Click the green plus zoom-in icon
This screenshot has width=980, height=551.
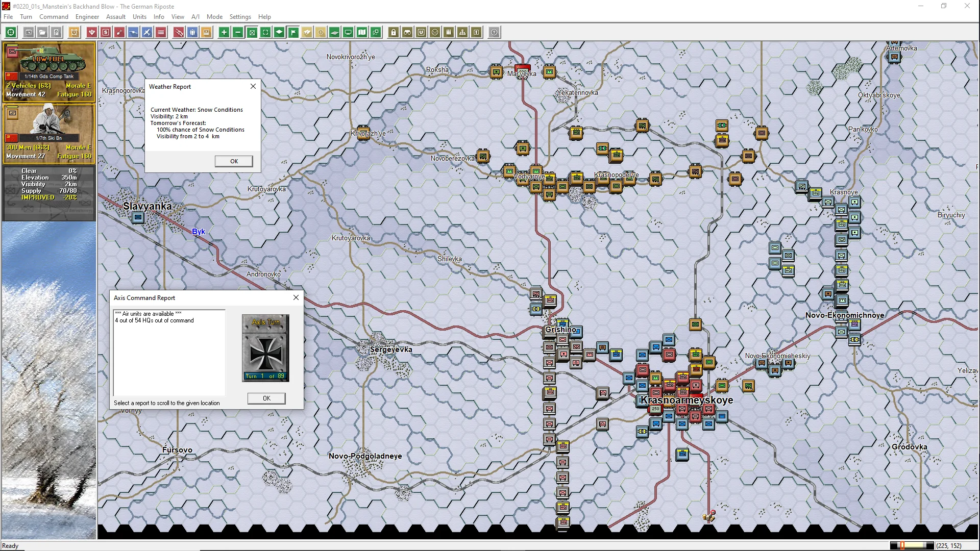coord(224,32)
